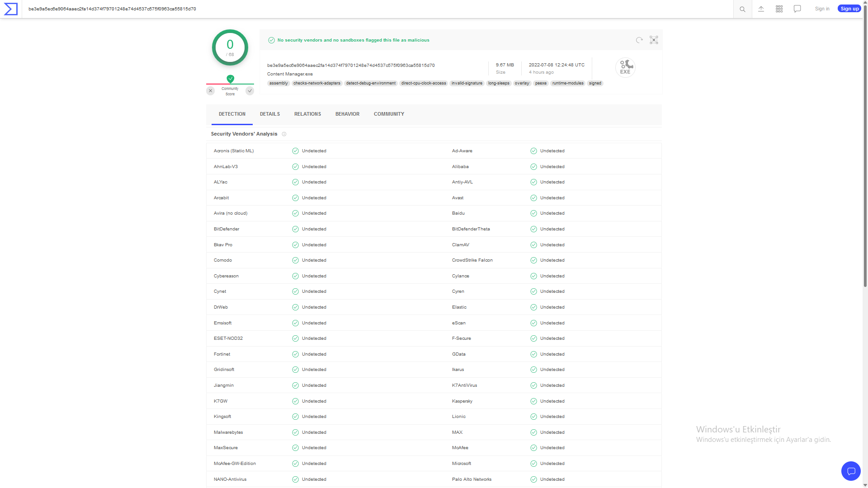Open the apps grid icon
This screenshot has width=868, height=488.
point(779,9)
